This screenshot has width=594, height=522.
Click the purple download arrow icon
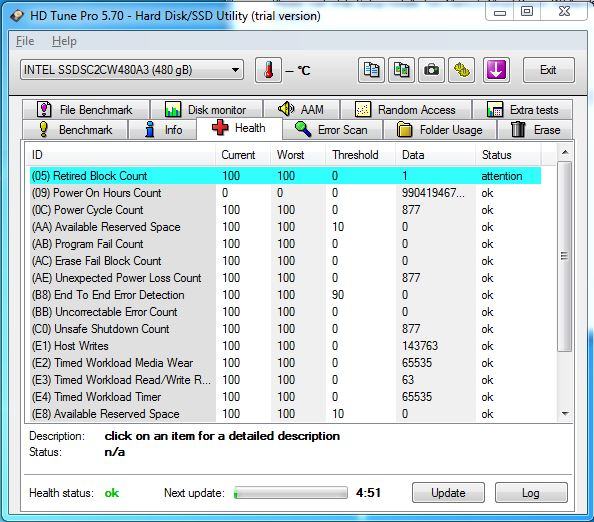pos(496,70)
